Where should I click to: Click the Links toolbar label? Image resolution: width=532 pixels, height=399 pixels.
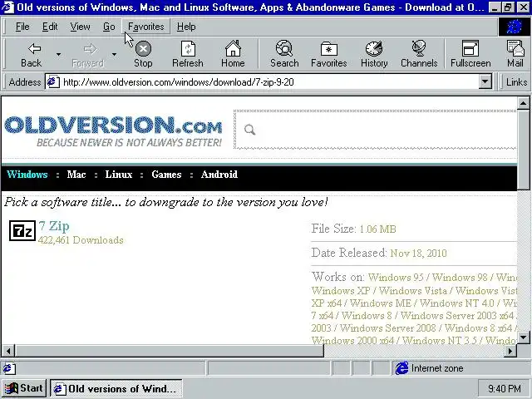pyautogui.click(x=516, y=82)
